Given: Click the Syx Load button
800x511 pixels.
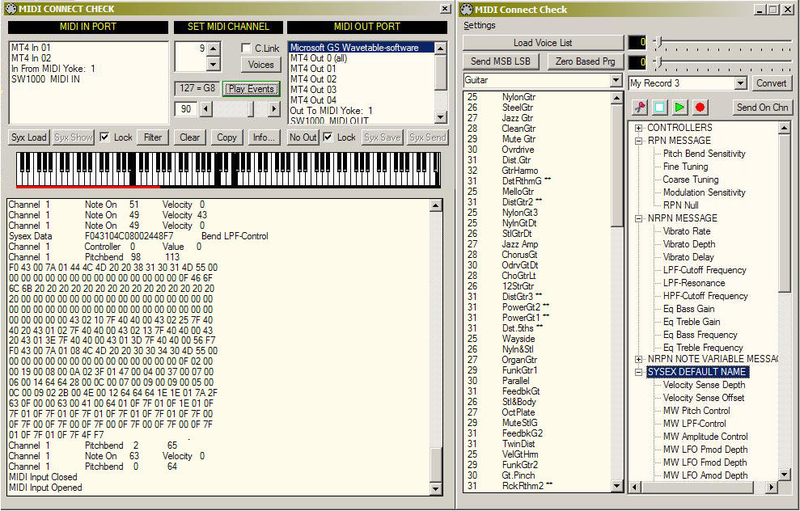Looking at the screenshot, I should (29, 137).
